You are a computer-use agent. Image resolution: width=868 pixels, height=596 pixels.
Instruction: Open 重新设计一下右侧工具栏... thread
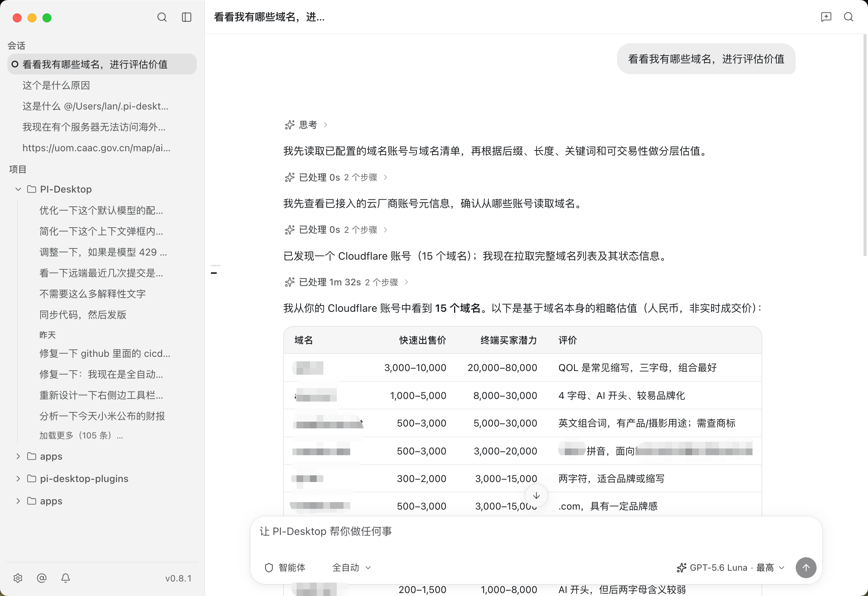101,396
